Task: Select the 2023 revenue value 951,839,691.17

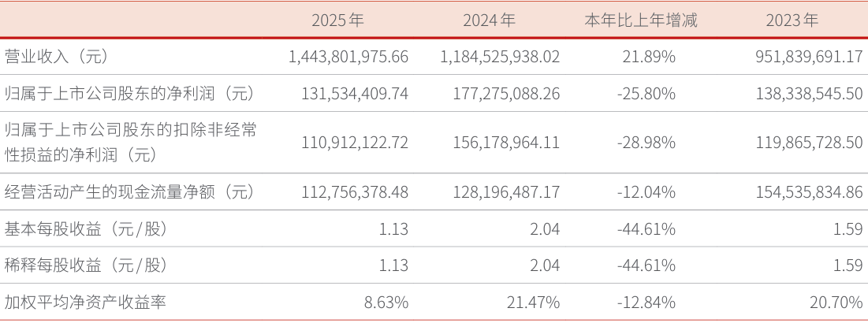Action: click(799, 57)
